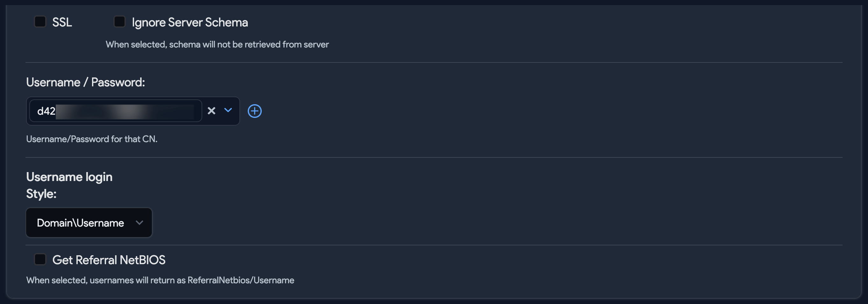Click the SSL label text
Image resolution: width=868 pixels, height=304 pixels.
62,23
